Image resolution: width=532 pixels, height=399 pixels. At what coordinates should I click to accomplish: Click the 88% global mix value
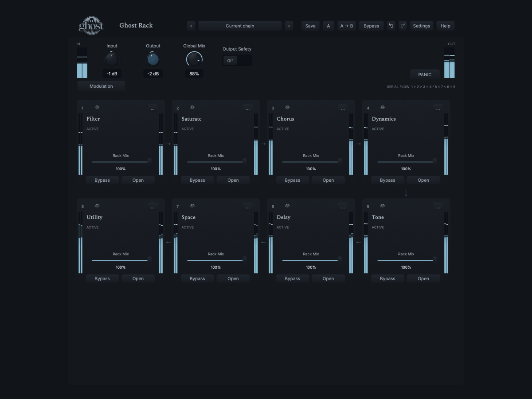[x=194, y=74]
